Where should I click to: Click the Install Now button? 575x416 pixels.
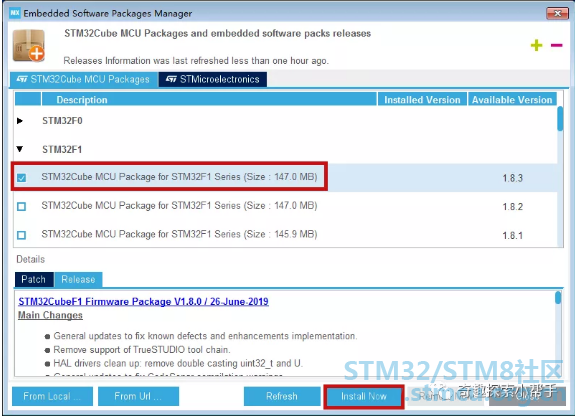(x=364, y=396)
